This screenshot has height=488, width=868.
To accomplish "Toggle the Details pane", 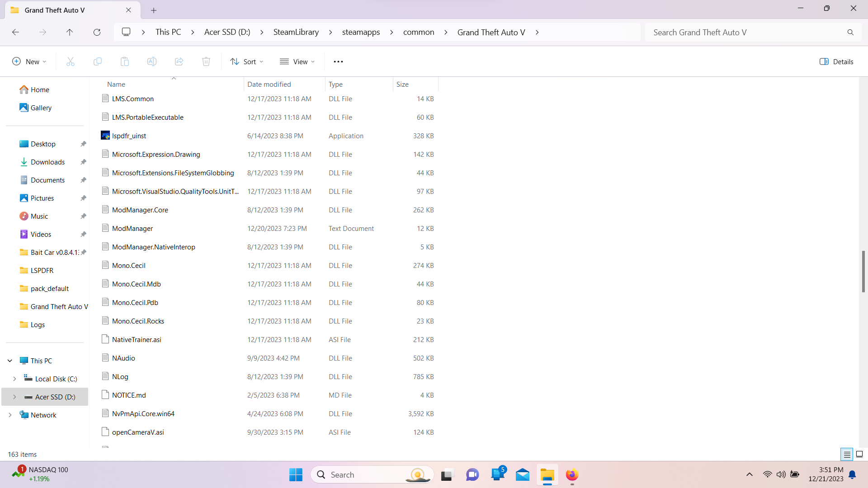I will [x=836, y=61].
